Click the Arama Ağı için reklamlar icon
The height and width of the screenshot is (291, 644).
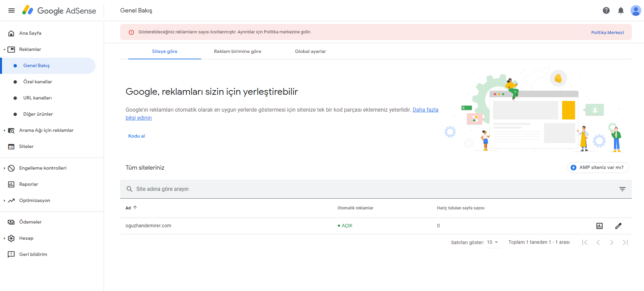(x=11, y=130)
